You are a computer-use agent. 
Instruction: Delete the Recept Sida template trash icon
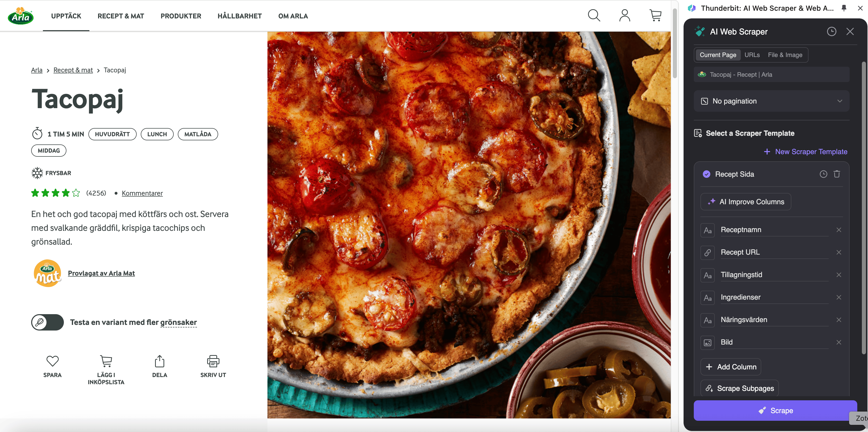pyautogui.click(x=837, y=174)
